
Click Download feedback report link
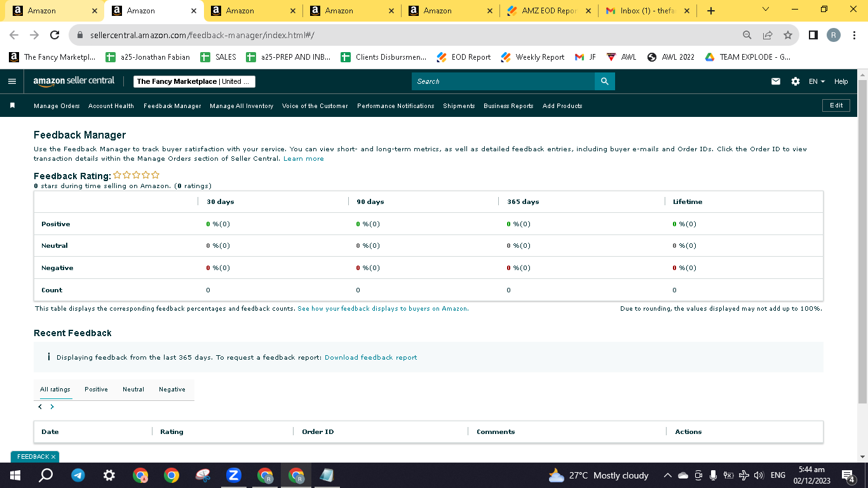click(x=371, y=358)
